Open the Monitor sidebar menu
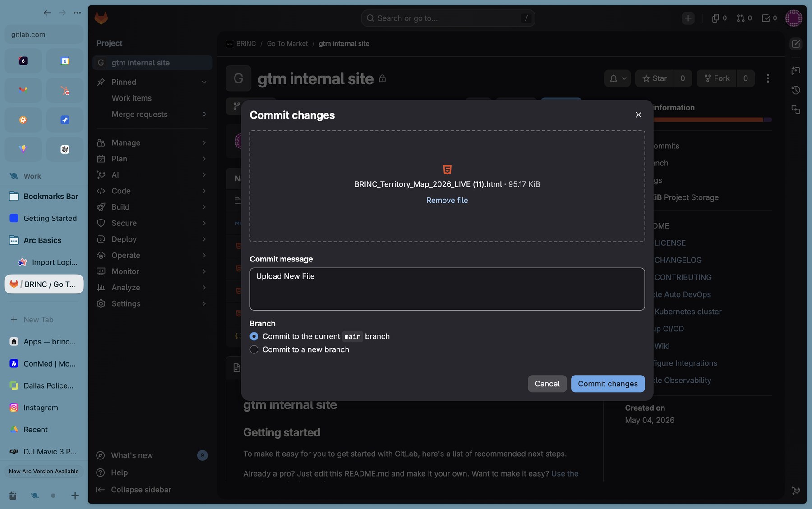Screen dimensions: 812x509 [152, 271]
